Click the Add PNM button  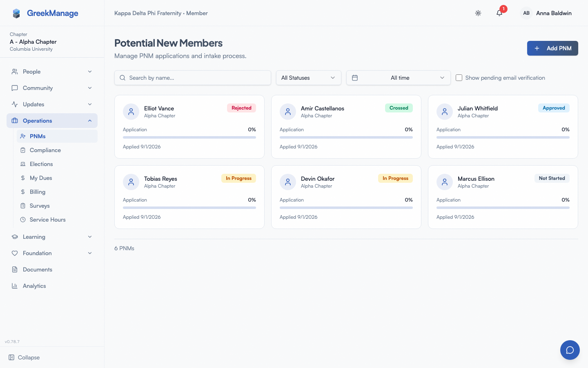pos(552,48)
